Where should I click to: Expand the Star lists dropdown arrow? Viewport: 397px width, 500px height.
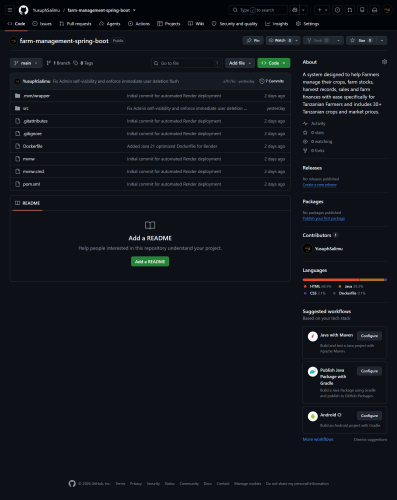tap(382, 40)
